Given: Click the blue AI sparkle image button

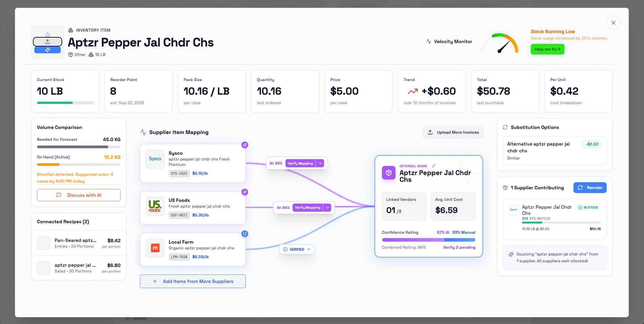Looking at the screenshot, I should 48,50.
